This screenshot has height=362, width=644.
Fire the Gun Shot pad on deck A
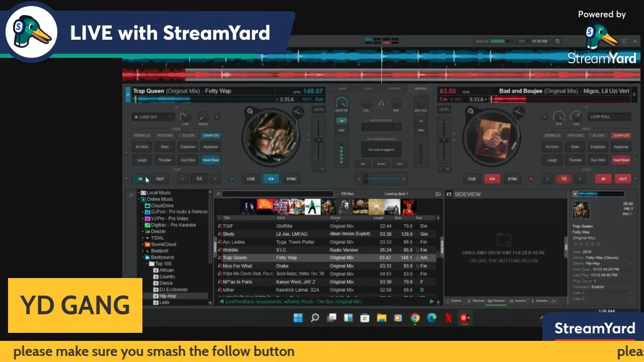[188, 160]
